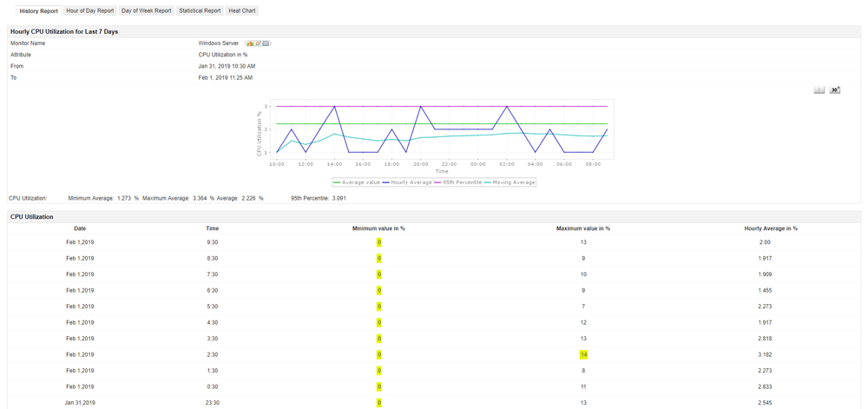868x409 pixels.
Task: Click the Hourly Average in % column header
Action: point(771,228)
